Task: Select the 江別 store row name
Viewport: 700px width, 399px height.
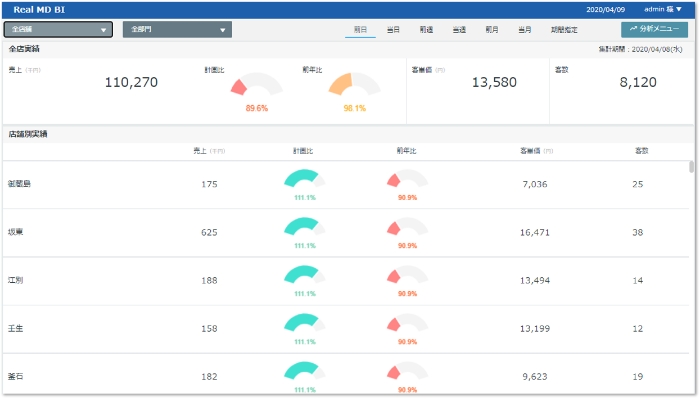Action: point(16,280)
